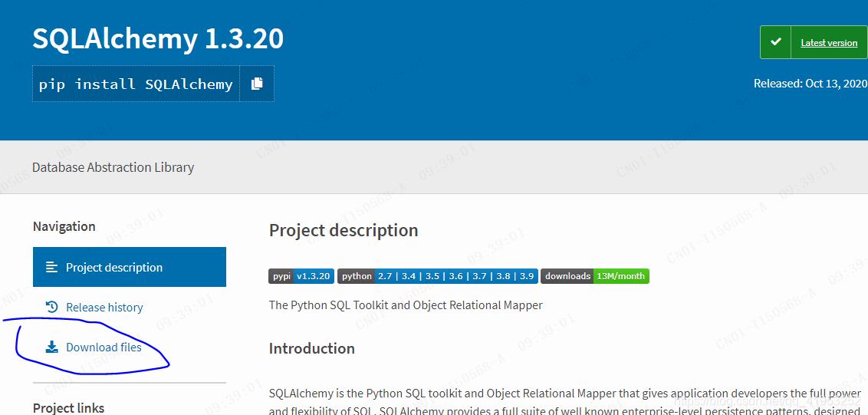Open the Release history navigation tab
The width and height of the screenshot is (868, 415).
[130, 307]
